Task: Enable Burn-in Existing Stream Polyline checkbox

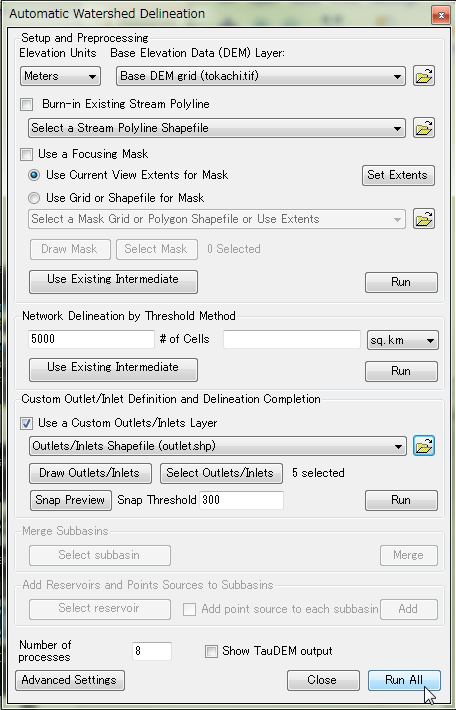Action: coord(27,105)
